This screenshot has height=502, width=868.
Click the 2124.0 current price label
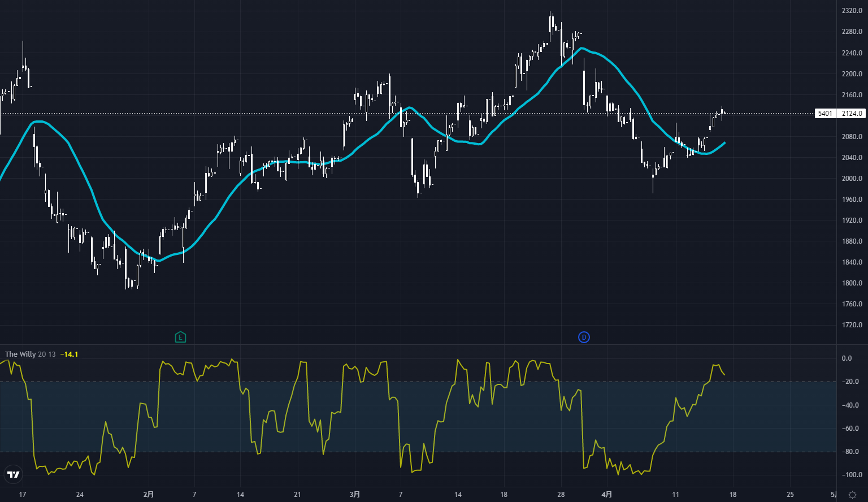(x=852, y=114)
